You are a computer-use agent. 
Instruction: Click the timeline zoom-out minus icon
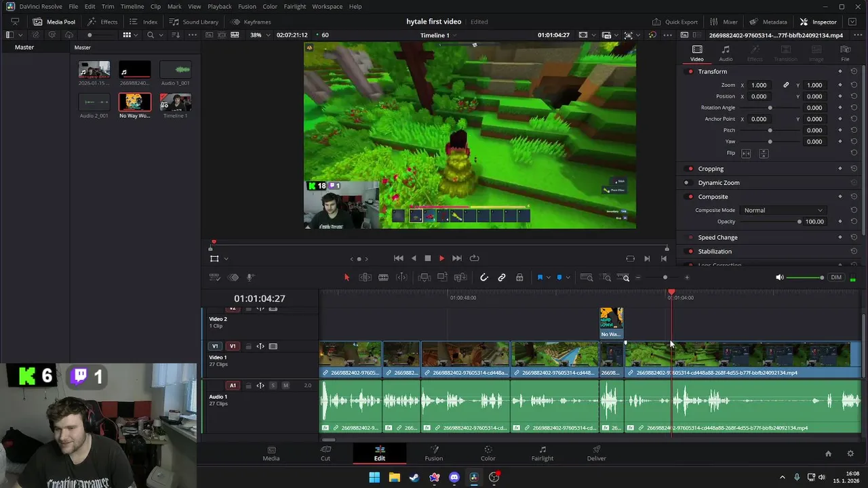[x=638, y=277]
